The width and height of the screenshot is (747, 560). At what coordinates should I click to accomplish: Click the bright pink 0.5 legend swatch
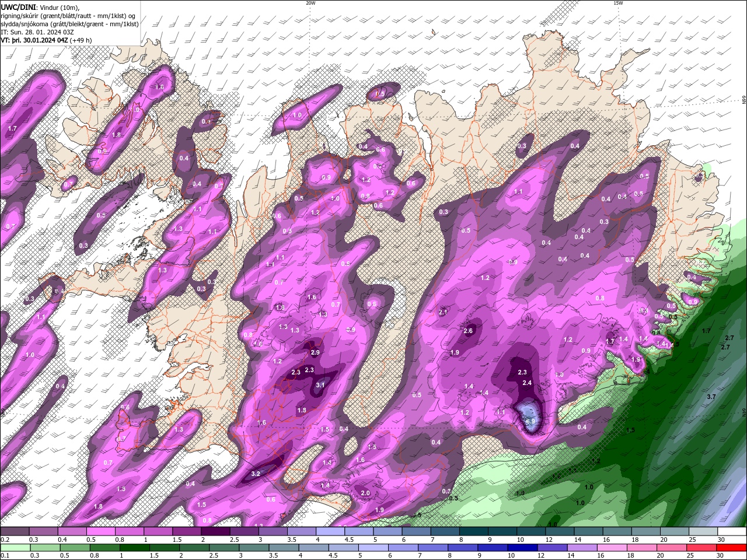pyautogui.click(x=100, y=531)
